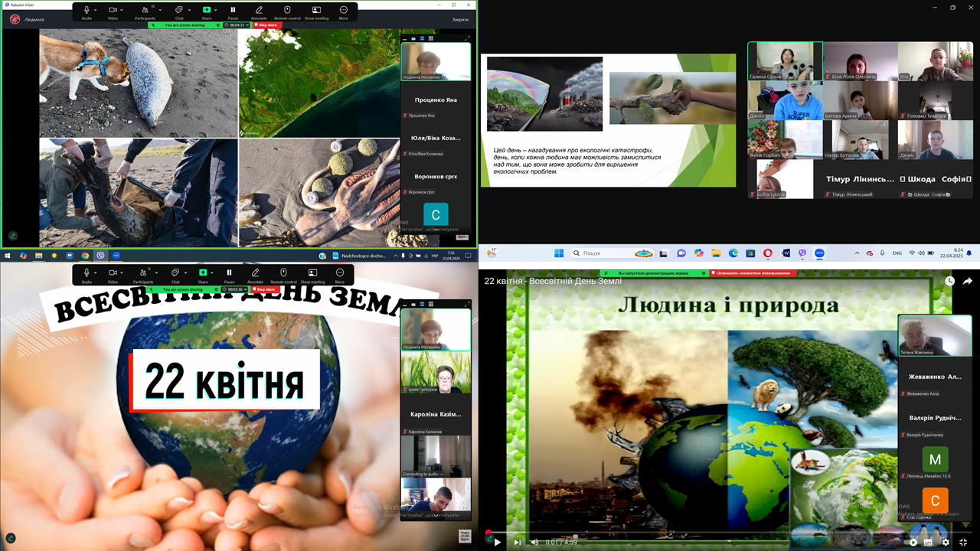Click УКР language indicator in tray

coord(435,256)
